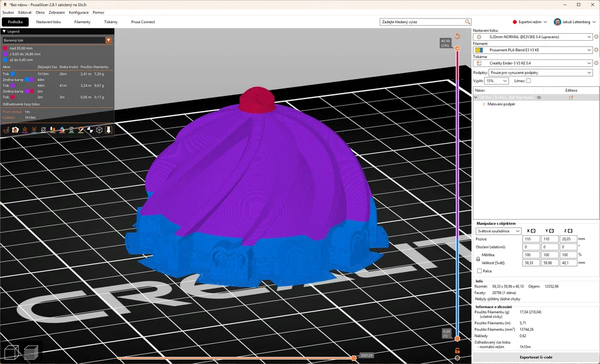
Task: Open the Konfigurace menu
Action: point(79,12)
